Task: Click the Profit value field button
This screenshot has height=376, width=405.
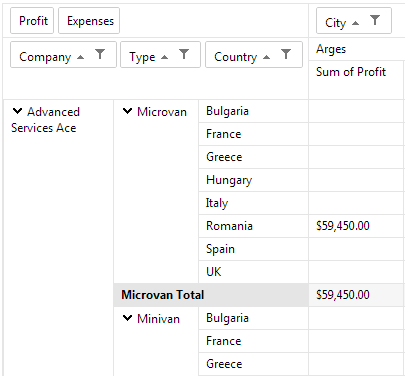Action: click(32, 21)
